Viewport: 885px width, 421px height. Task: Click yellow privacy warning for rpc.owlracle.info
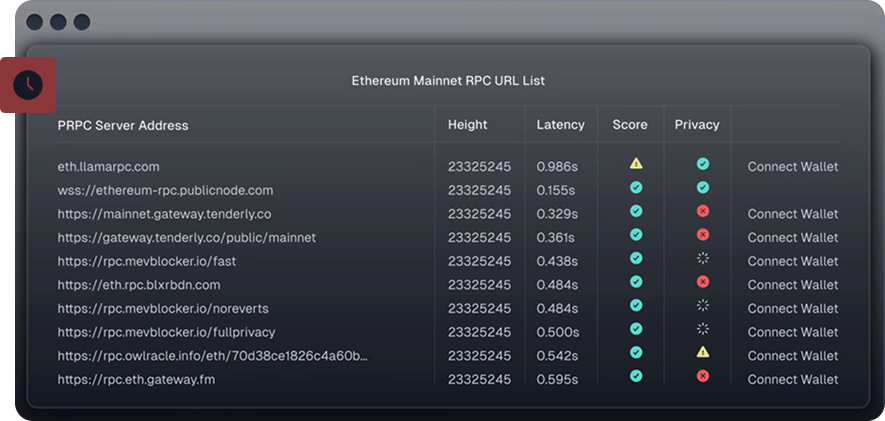click(703, 352)
